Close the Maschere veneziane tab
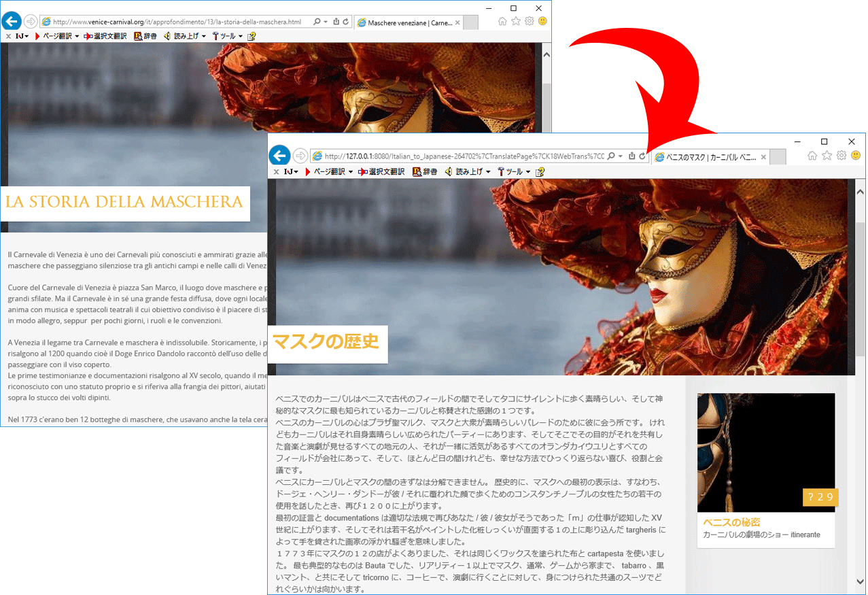Viewport: 868px width, 595px height. (457, 23)
